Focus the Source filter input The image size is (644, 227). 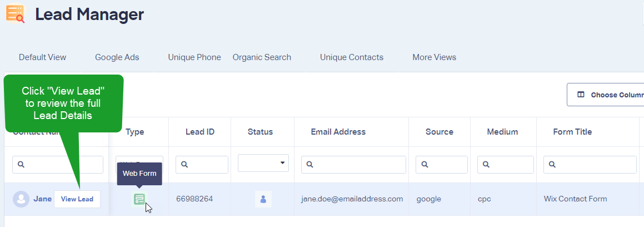coord(442,165)
